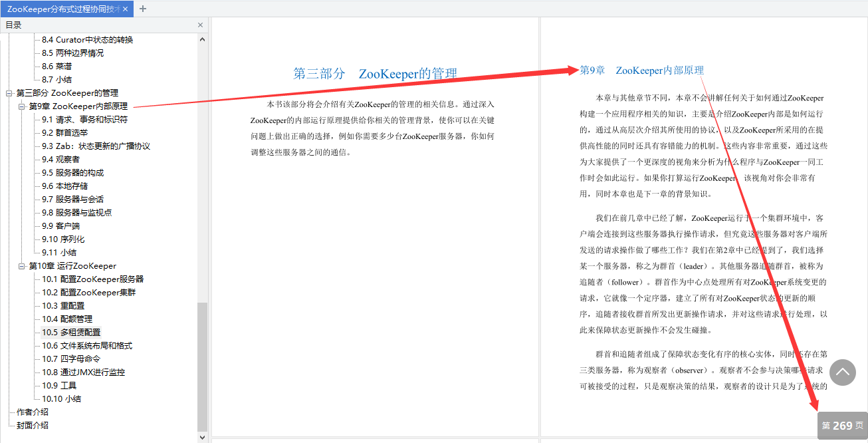Go to 8.7 小结 section
868x443 pixels.
(x=56, y=80)
